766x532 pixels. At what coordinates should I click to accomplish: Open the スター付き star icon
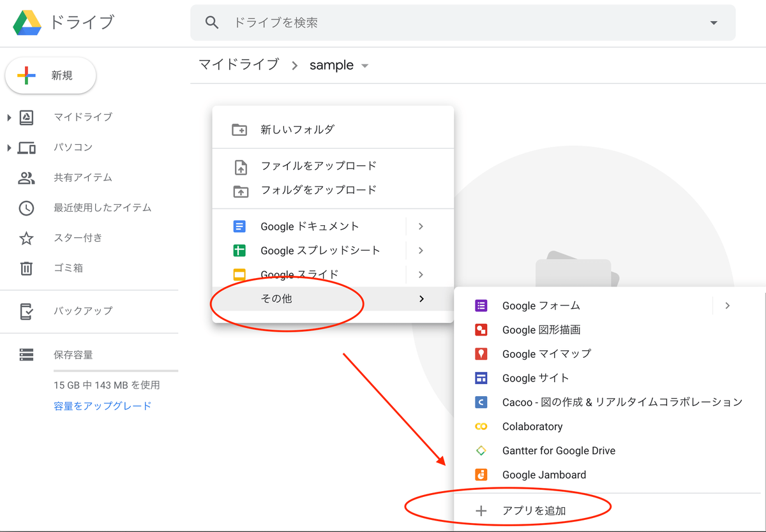[26, 238]
